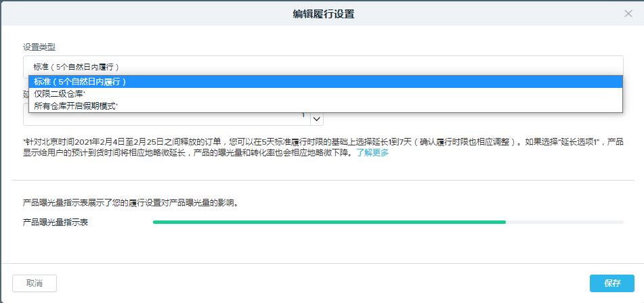
Task: Open the 了解更多 link
Action: pyautogui.click(x=372, y=153)
